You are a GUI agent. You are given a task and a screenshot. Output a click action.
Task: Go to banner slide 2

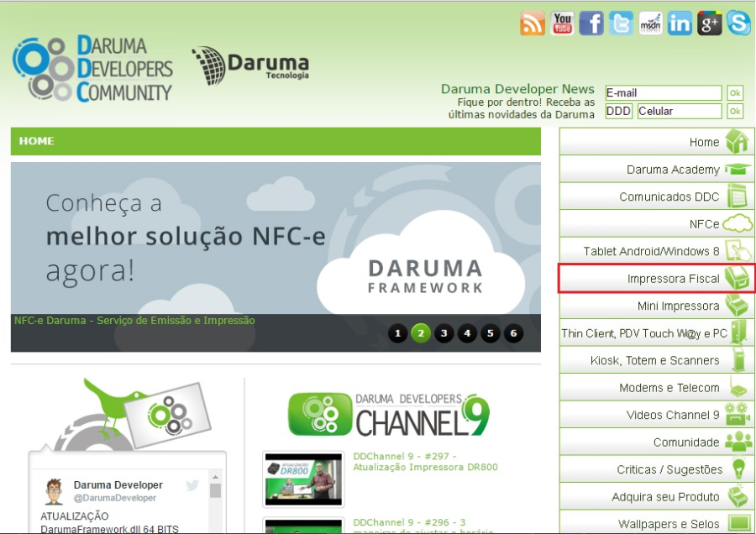point(421,333)
